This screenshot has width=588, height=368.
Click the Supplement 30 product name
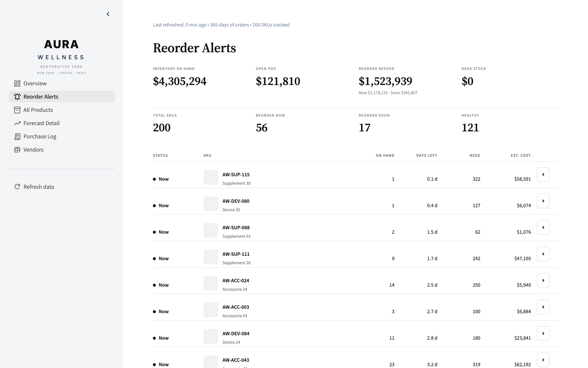236,183
